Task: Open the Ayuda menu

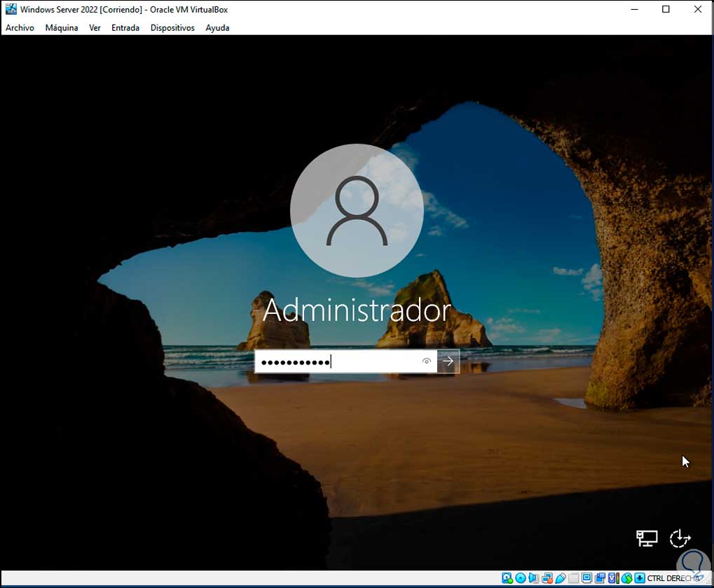Action: coord(217,28)
